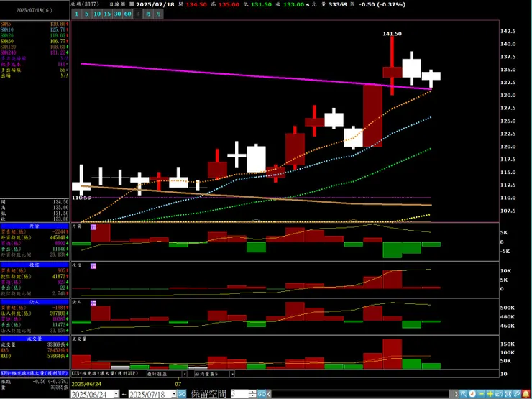
Task: Click the small square icon beside 2025/07/18
Action: (x=132, y=4)
